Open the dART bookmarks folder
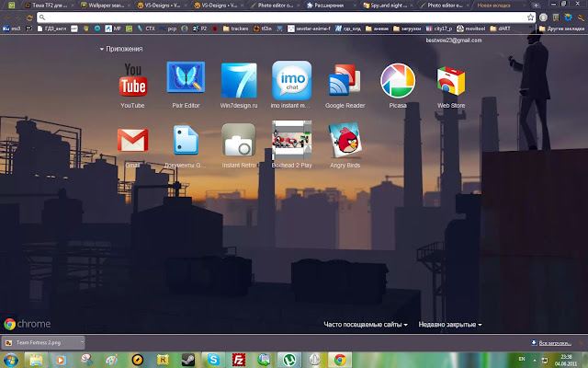Image resolution: width=588 pixels, height=368 pixels. [x=500, y=29]
